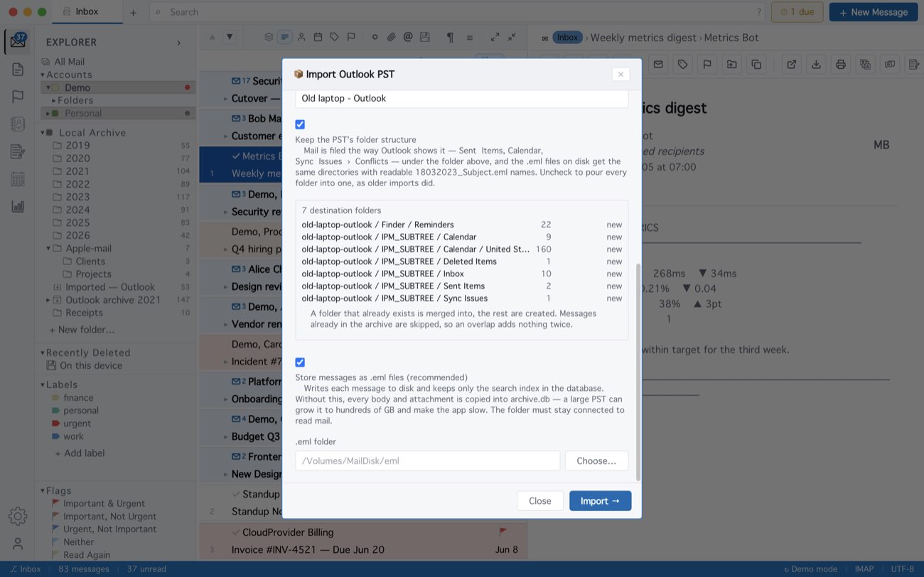Screen dimensions: 924x577
Task: Collapse the Explorer panel with the chevron
Action: tap(178, 43)
